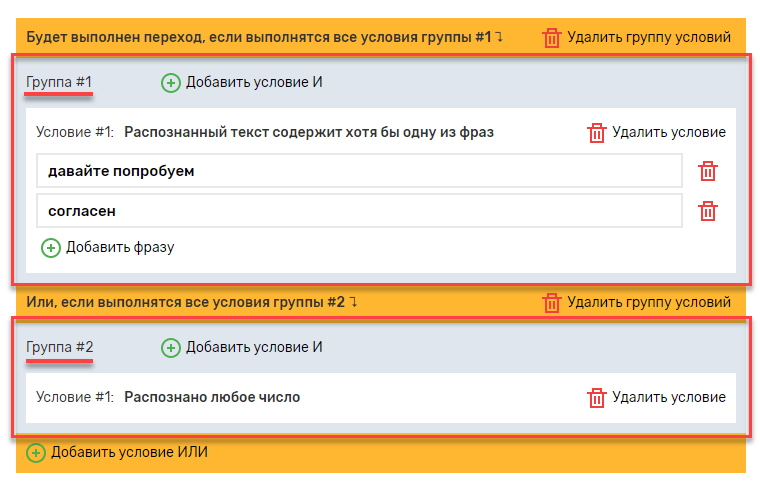The height and width of the screenshot is (492, 760).
Task: Remove the phrase 'согласен' with its trash icon
Action: [x=708, y=211]
